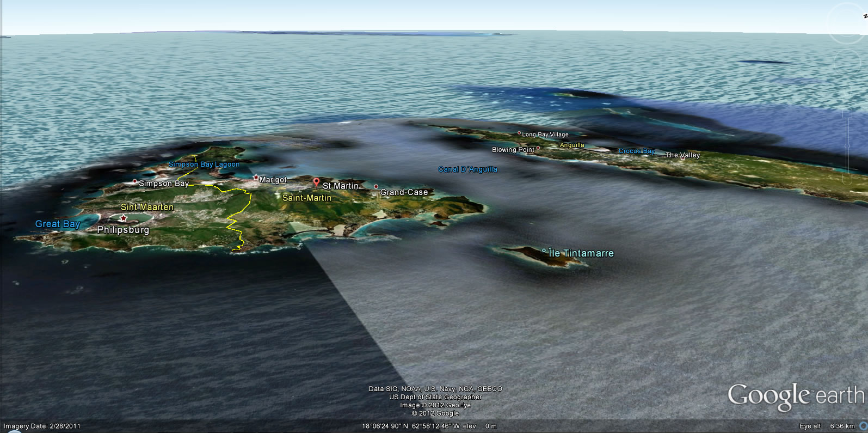Viewport: 868px width, 433px height.
Task: Click the Google Earth logo watermark
Action: coord(796,396)
